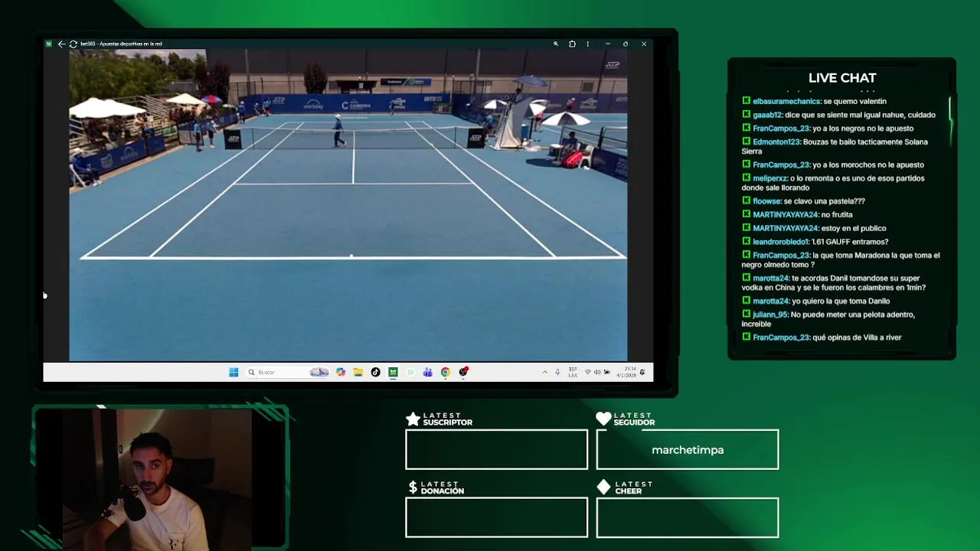
Task: Click the empty Latest Suscriptor box
Action: point(496,449)
